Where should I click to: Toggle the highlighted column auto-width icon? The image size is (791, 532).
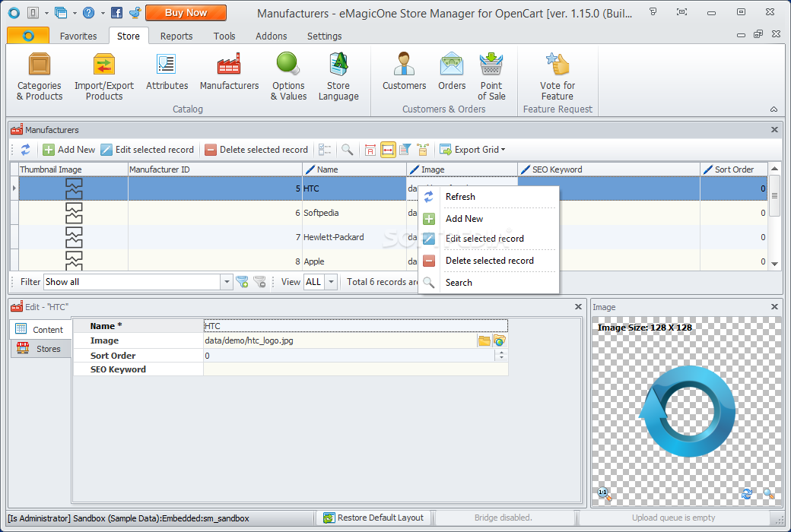pos(388,150)
